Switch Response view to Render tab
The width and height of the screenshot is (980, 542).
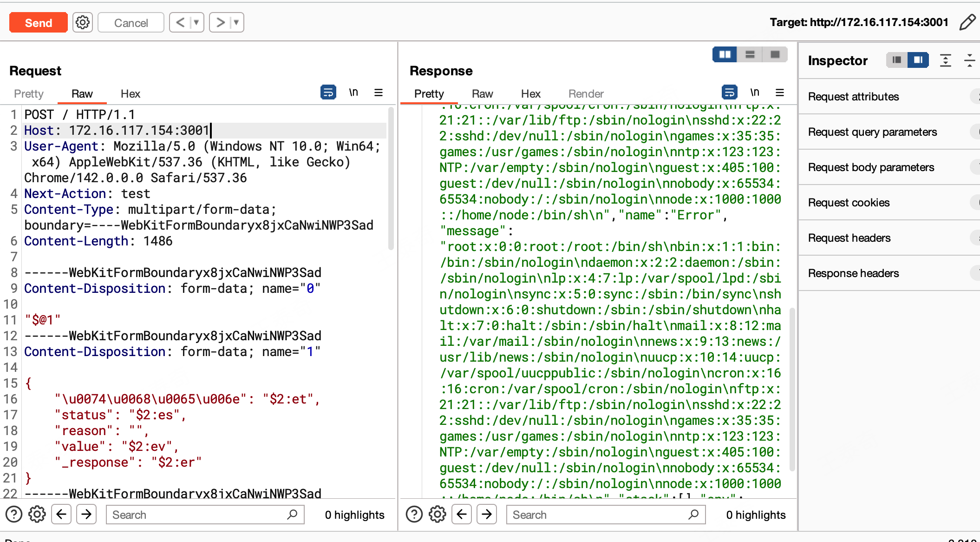[x=586, y=94]
